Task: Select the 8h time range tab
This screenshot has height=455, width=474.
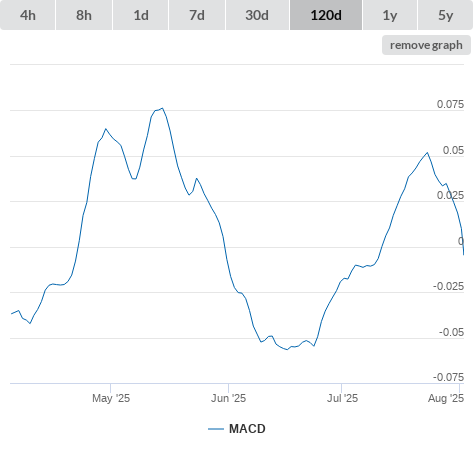Action: [x=84, y=15]
